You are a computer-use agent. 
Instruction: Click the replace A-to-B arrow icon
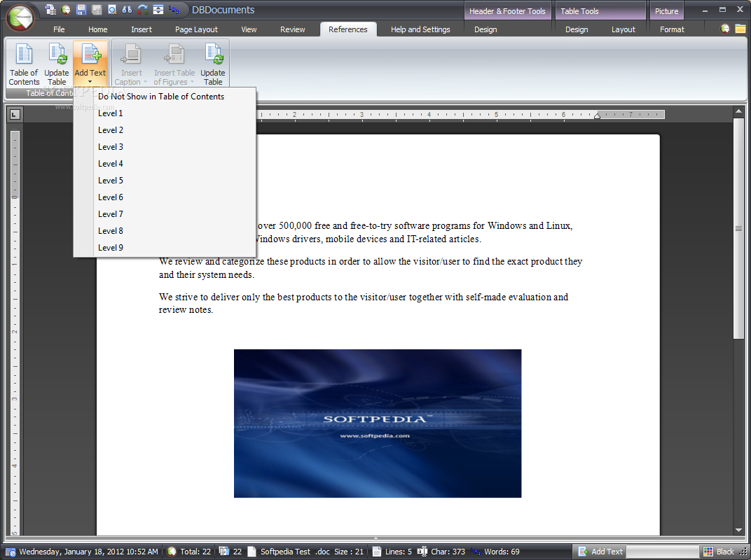143,10
